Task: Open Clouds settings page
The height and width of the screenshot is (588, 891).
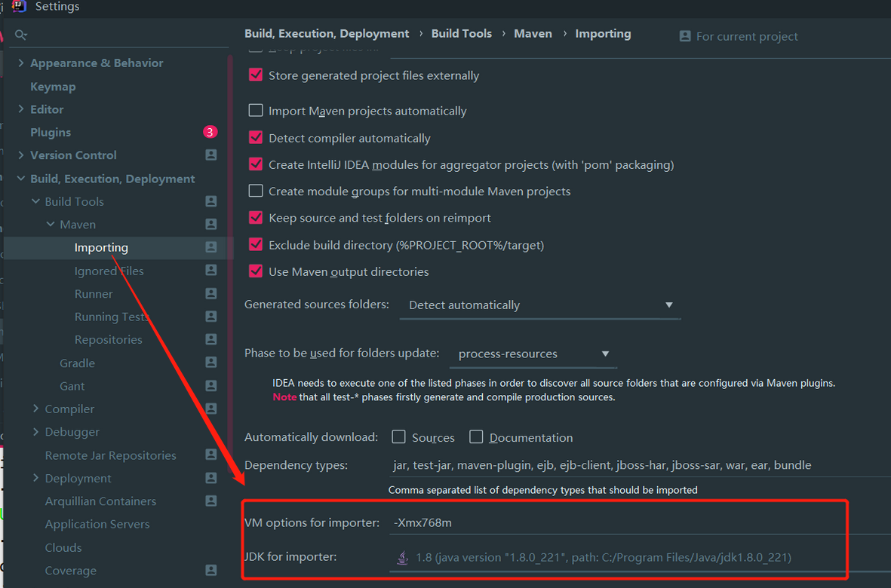Action: coord(63,547)
